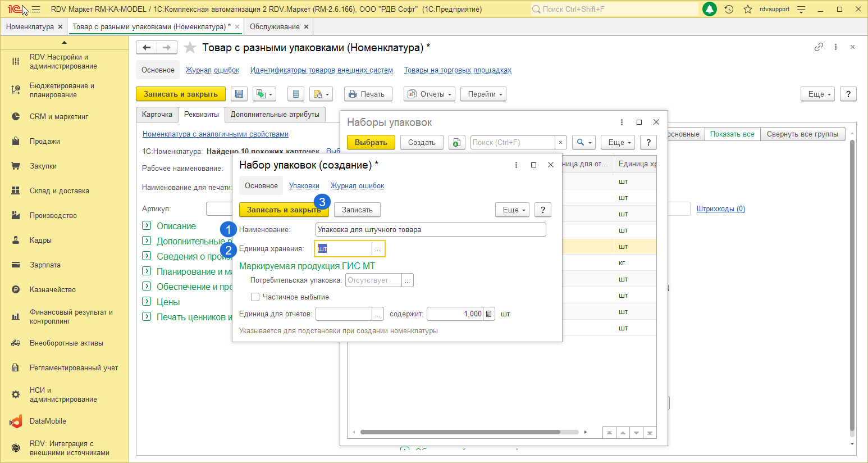Open the Штрихкоды (0) link
Screen dimensions: 868x463
point(720,209)
